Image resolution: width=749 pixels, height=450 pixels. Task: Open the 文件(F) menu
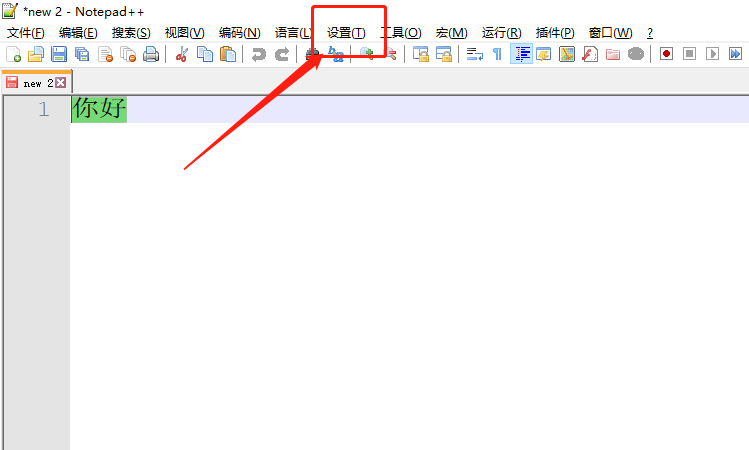(26, 32)
